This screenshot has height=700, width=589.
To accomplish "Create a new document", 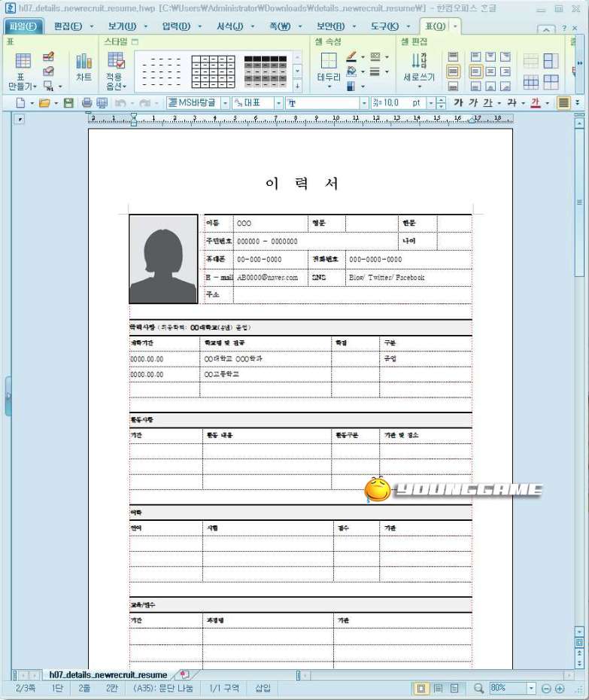I will pyautogui.click(x=20, y=103).
